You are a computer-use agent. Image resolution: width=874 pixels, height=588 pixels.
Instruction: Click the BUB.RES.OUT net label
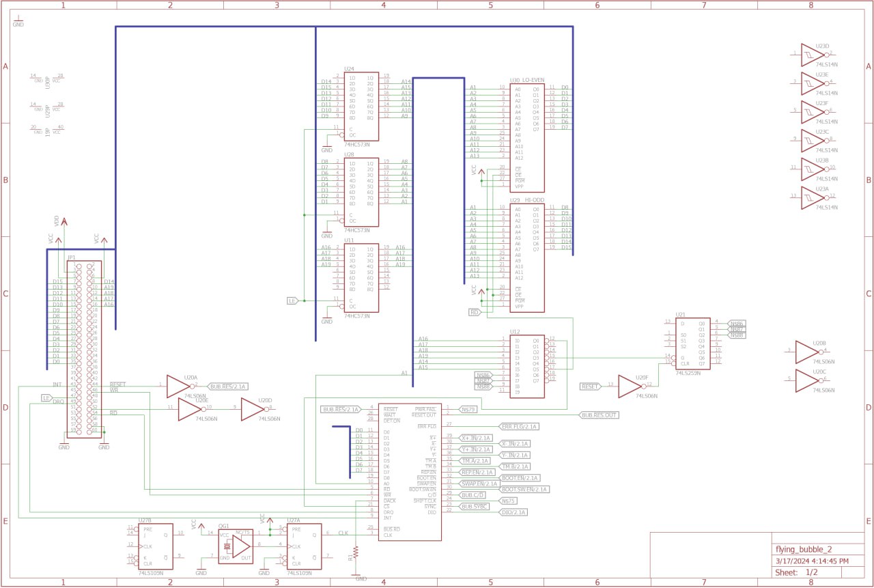click(x=599, y=415)
